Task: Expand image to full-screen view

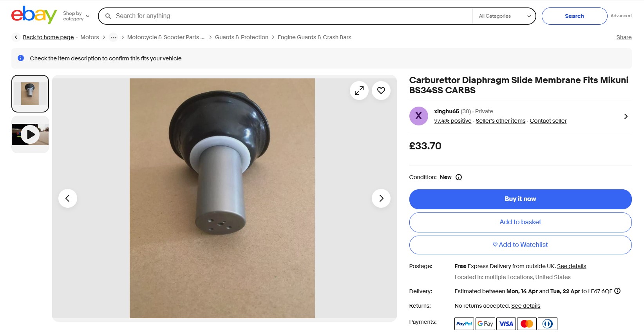Action: 359,91
